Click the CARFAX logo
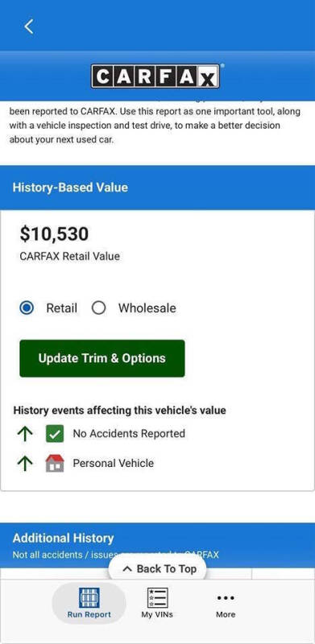Viewport: 315px width, 644px height. (x=155, y=76)
